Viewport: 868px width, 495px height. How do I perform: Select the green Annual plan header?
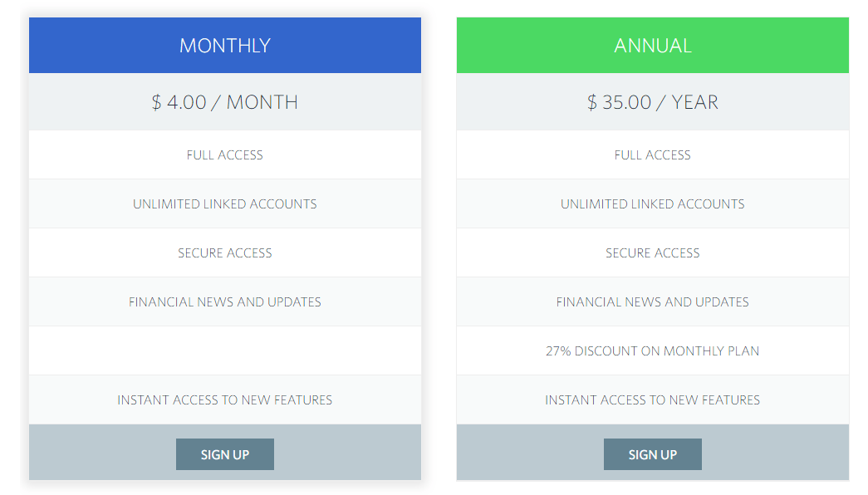652,45
